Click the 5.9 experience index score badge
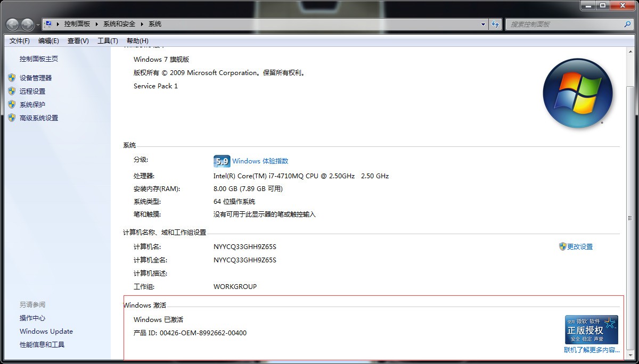Screen dimensions: 639x364 pyautogui.click(x=222, y=161)
